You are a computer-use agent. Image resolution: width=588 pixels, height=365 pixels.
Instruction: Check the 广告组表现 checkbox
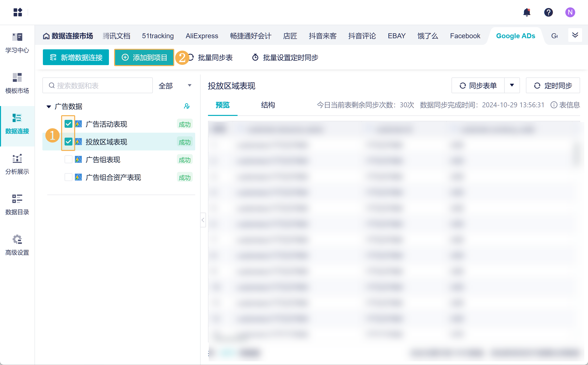click(68, 160)
